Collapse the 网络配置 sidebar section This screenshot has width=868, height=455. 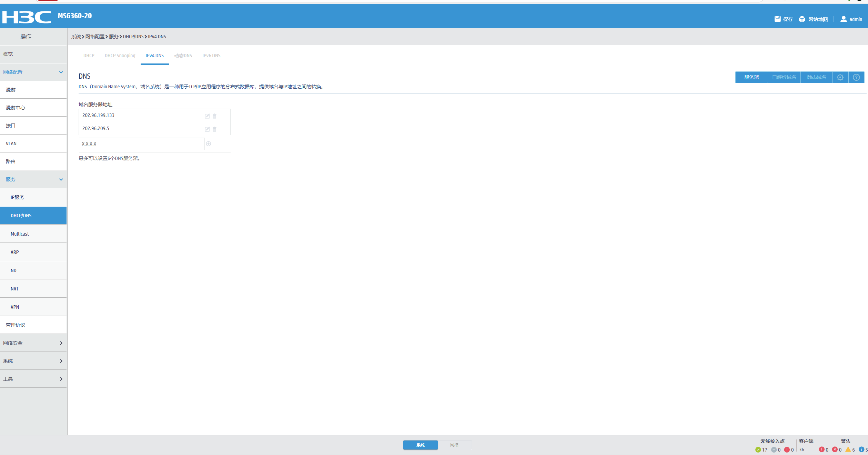point(61,72)
